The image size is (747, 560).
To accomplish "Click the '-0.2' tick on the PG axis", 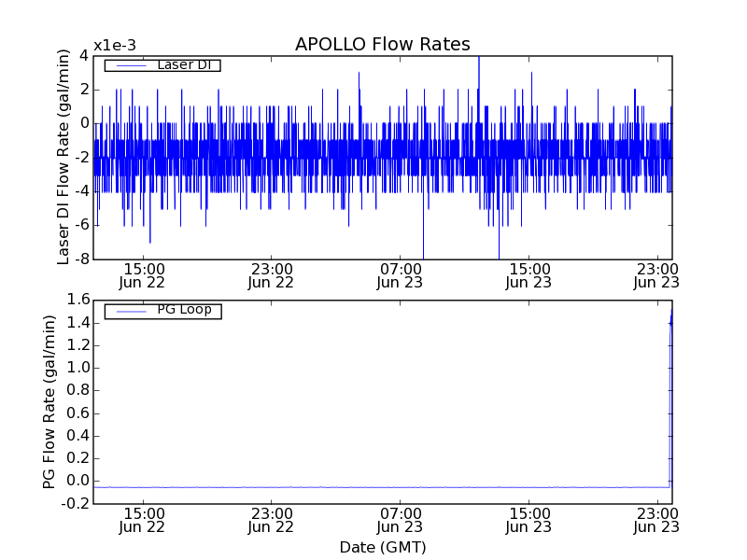I will (76, 504).
